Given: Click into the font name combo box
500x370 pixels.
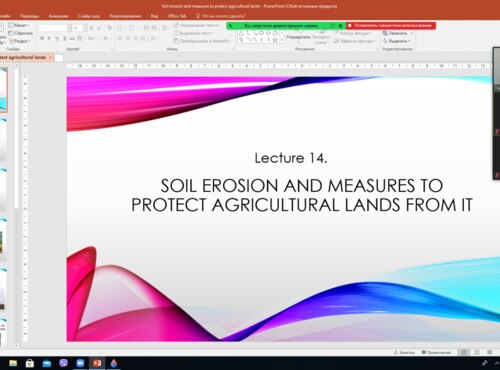Looking at the screenshot, I should click(55, 28).
